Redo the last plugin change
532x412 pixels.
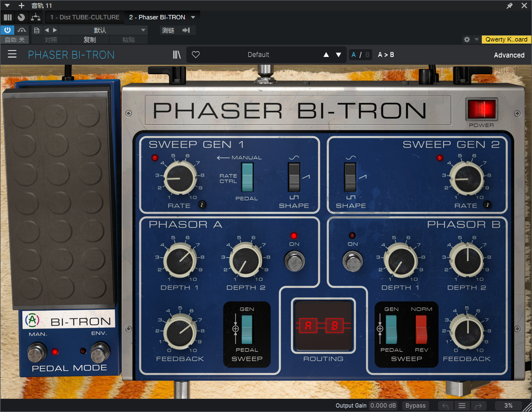478,405
